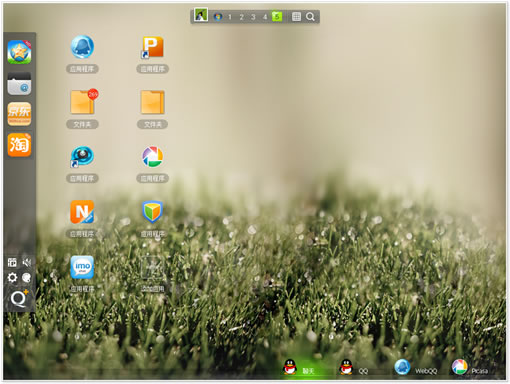Screen dimensions: 510x384
Task: Open the orange N application icon
Action: [x=82, y=212]
